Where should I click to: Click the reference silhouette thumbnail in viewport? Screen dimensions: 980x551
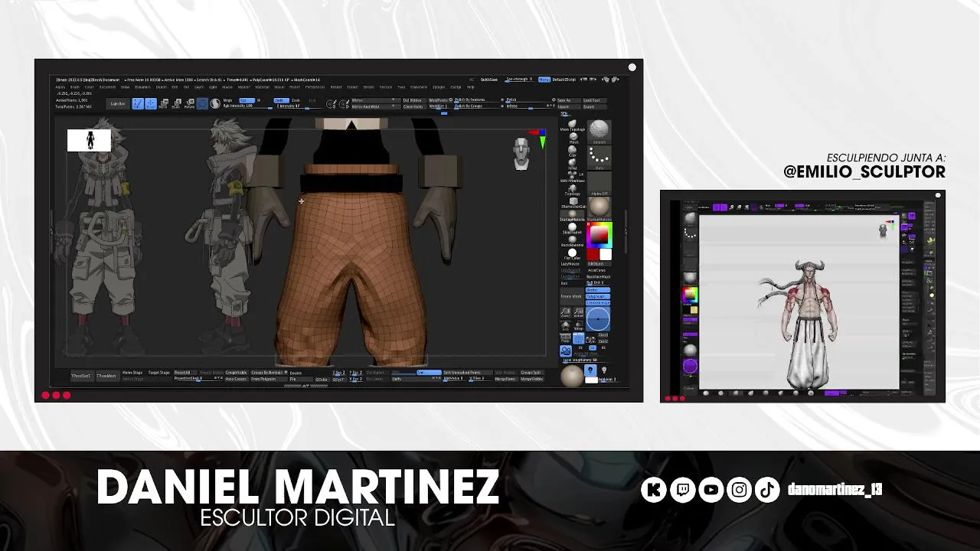89,140
